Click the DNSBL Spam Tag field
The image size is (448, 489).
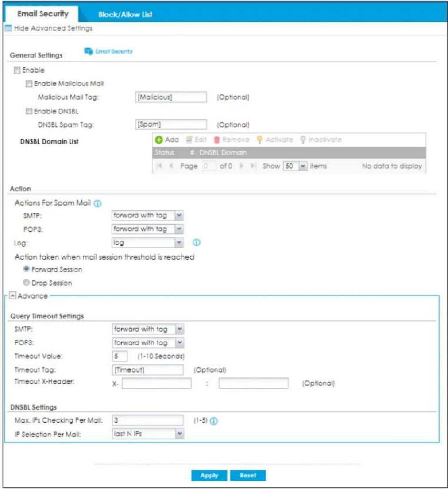171,124
